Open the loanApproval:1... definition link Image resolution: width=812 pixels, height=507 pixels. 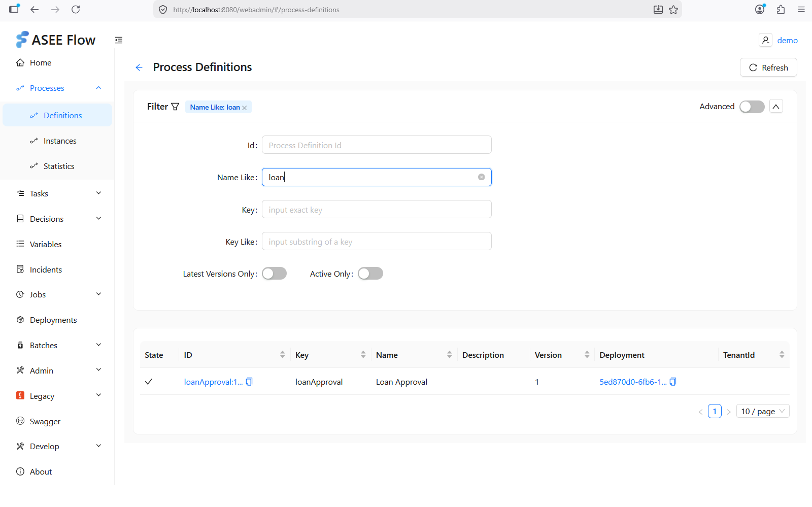(x=213, y=382)
